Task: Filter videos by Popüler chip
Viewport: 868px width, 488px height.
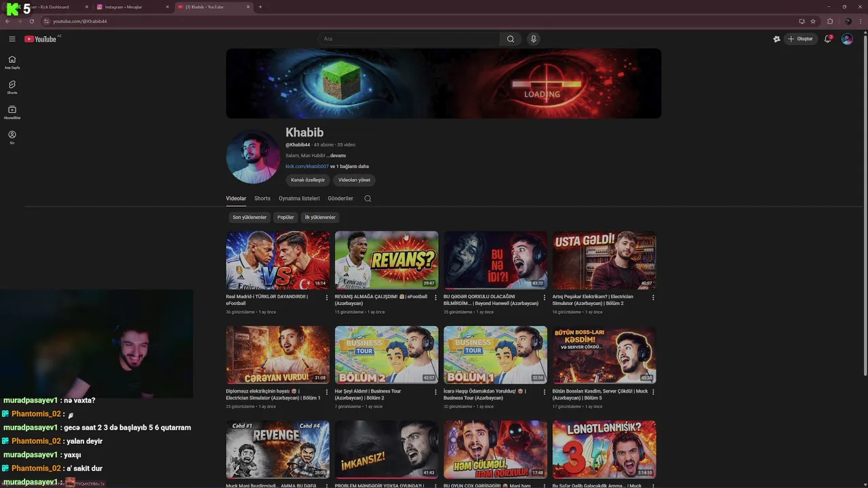Action: coord(285,218)
